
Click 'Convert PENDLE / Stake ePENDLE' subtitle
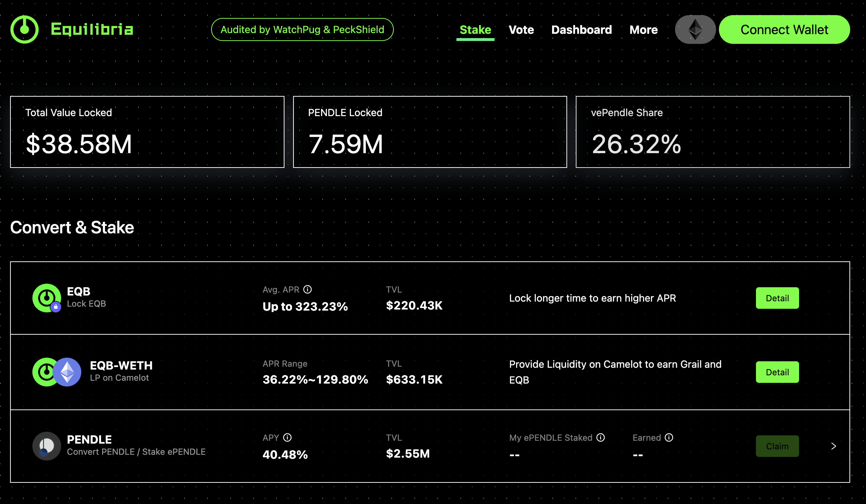point(136,452)
